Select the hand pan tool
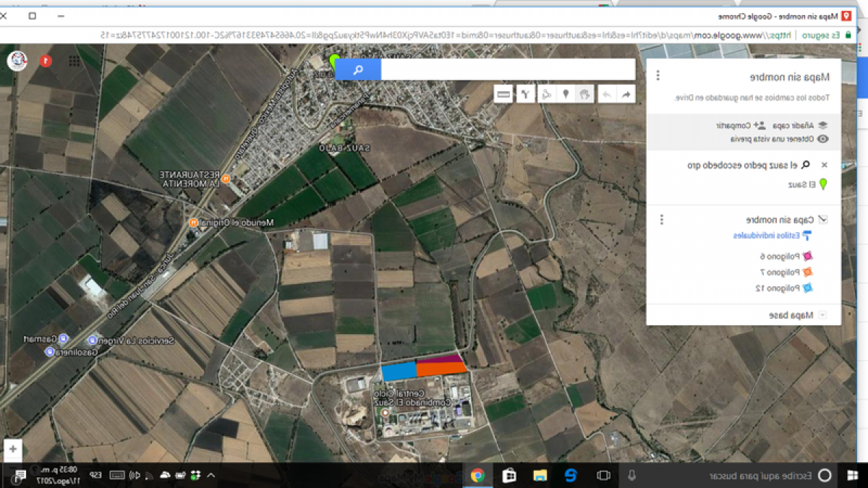This screenshot has width=868, height=488. pyautogui.click(x=585, y=94)
